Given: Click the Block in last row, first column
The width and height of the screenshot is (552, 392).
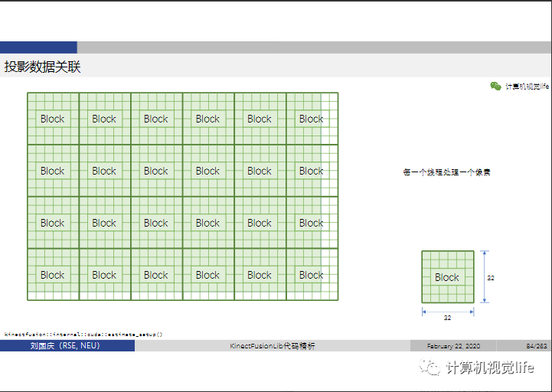Looking at the screenshot, I should pos(53,275).
